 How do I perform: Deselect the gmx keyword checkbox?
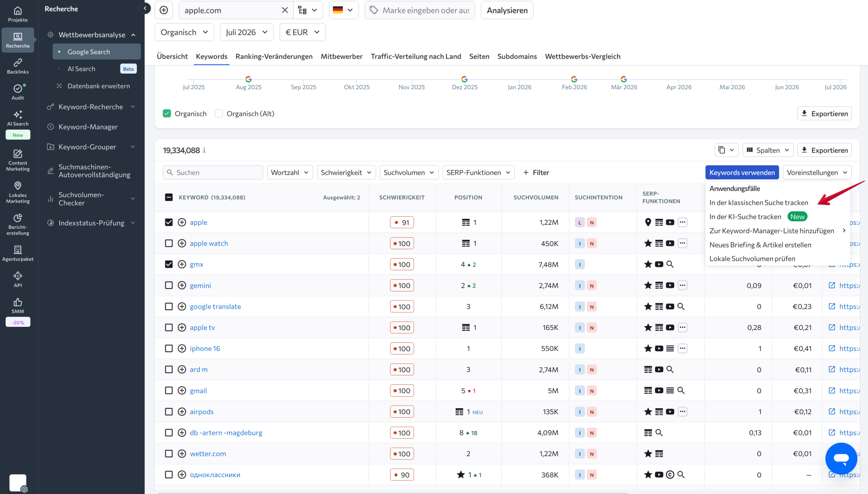[x=169, y=264]
